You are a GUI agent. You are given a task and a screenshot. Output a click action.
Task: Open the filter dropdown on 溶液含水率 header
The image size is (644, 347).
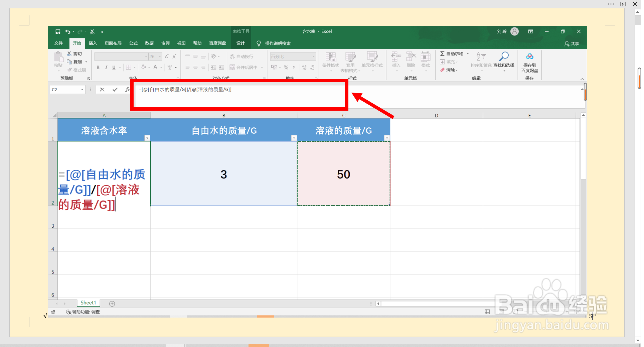click(x=147, y=138)
